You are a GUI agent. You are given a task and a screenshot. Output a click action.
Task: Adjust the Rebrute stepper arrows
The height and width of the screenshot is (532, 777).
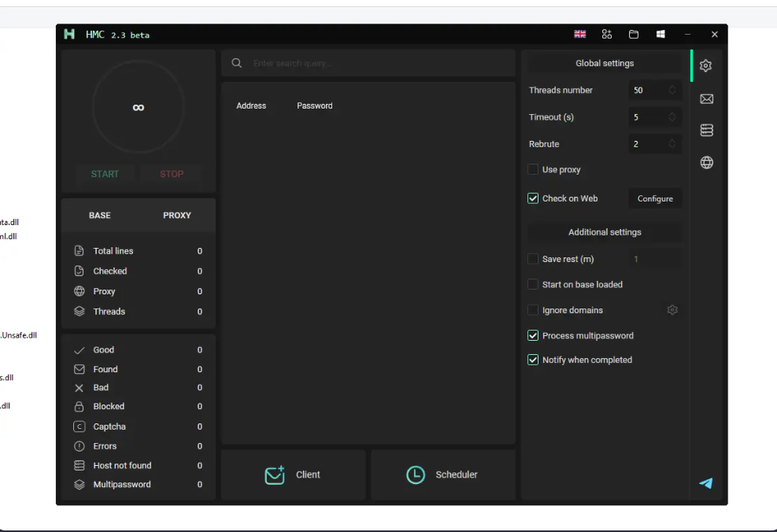click(672, 144)
